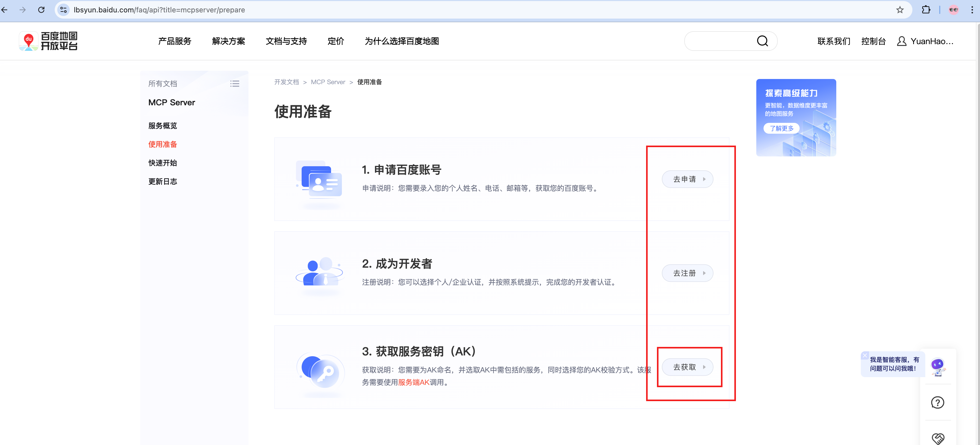The height and width of the screenshot is (445, 980).
Task: Open the site information icon in the address bar
Action: pos(63,10)
